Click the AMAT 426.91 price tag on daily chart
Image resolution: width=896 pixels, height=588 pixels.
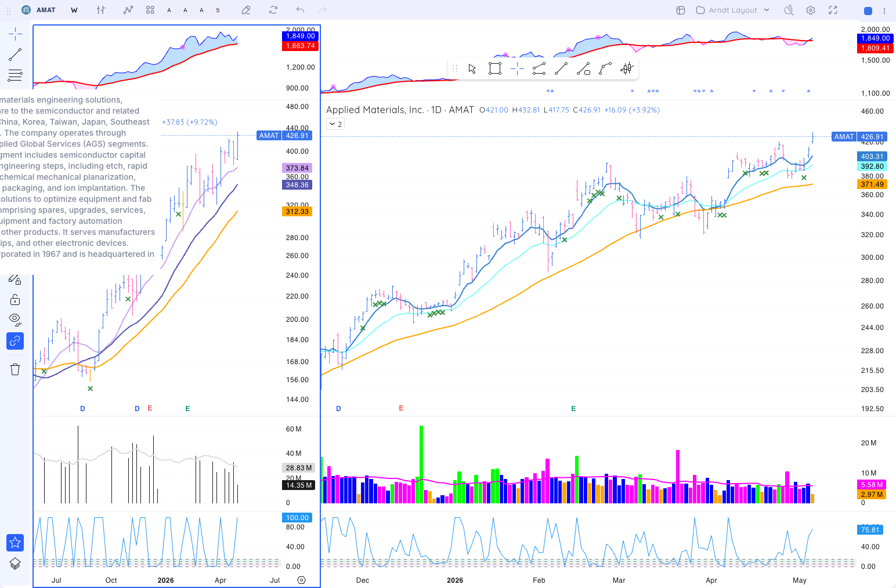click(x=859, y=137)
